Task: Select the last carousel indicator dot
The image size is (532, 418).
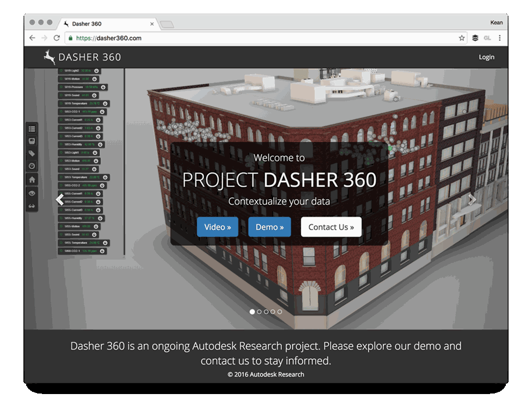Action: pyautogui.click(x=280, y=312)
